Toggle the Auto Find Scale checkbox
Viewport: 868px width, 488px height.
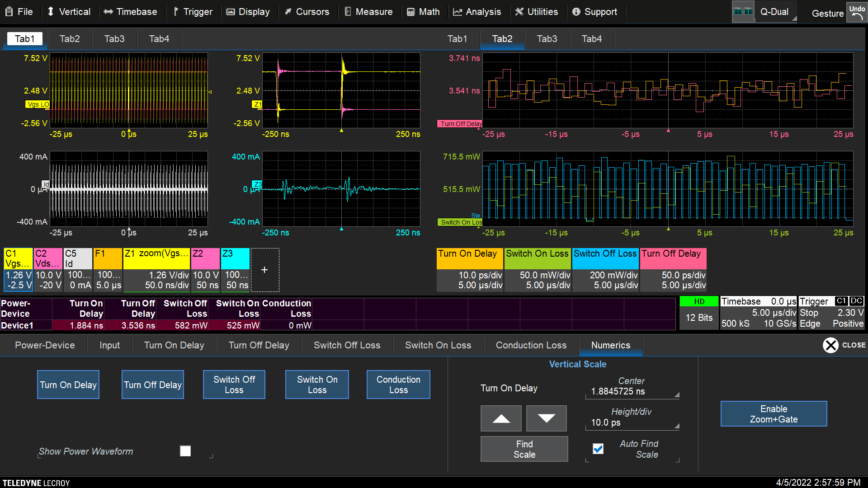click(598, 449)
